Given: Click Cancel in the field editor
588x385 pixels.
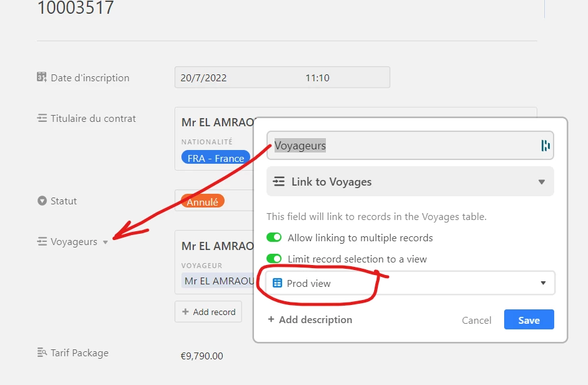Looking at the screenshot, I should [476, 320].
